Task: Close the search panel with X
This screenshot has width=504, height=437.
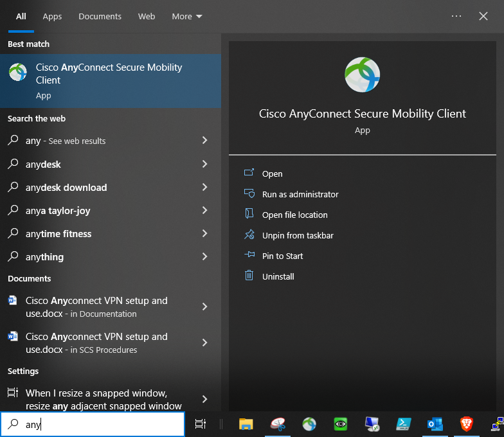Action: (x=483, y=16)
